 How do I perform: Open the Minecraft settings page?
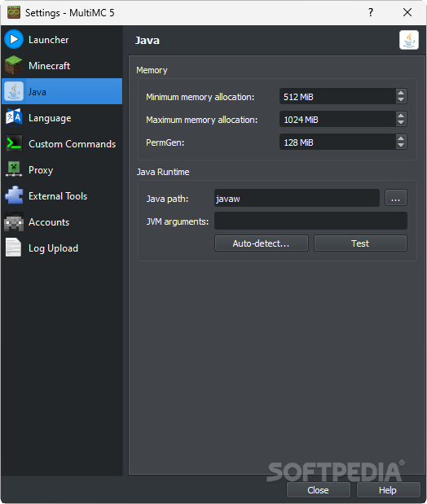point(62,65)
